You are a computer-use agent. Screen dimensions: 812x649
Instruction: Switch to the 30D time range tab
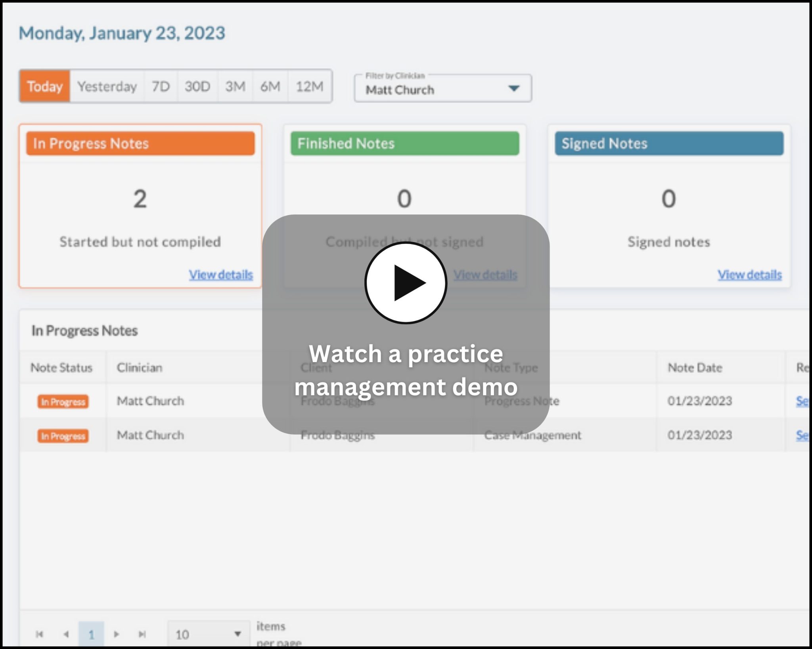[197, 86]
